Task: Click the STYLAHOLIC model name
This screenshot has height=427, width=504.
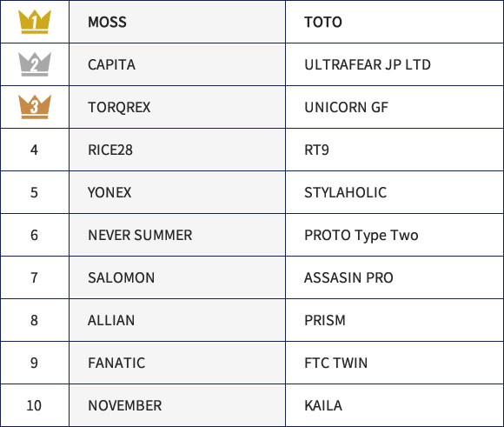Action: [x=346, y=192]
